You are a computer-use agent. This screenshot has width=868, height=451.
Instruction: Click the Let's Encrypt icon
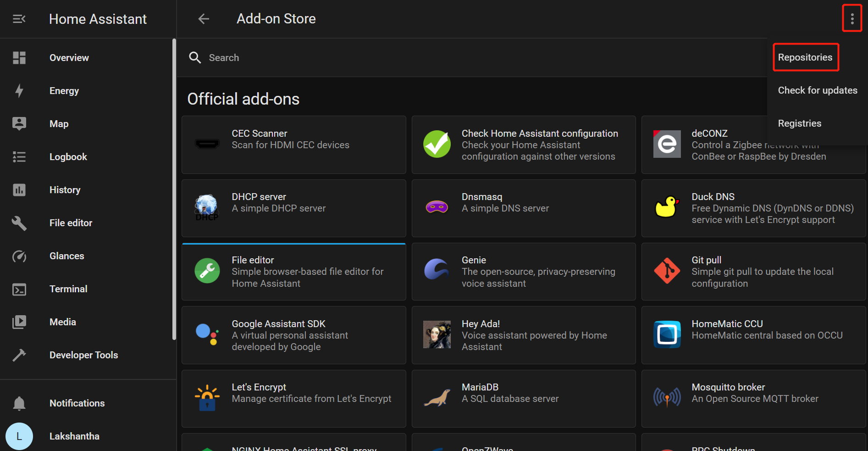point(207,398)
